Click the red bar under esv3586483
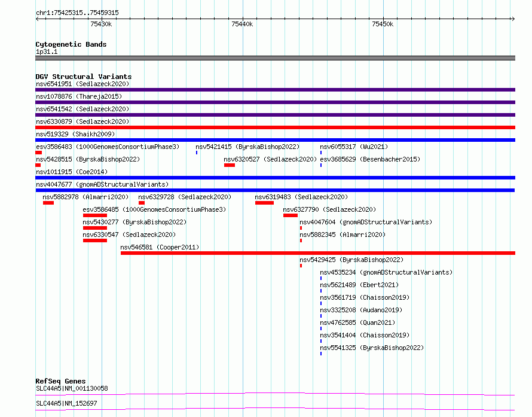The width and height of the screenshot is (532, 417). (38, 153)
